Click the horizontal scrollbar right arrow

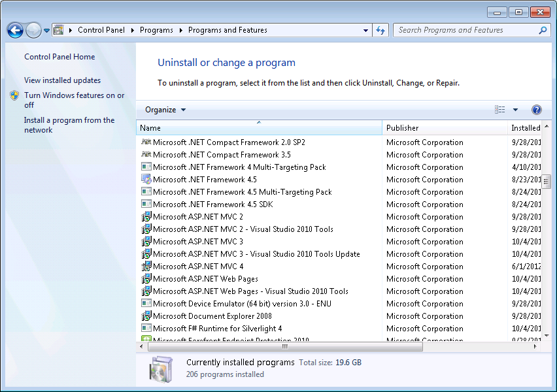tap(535, 346)
